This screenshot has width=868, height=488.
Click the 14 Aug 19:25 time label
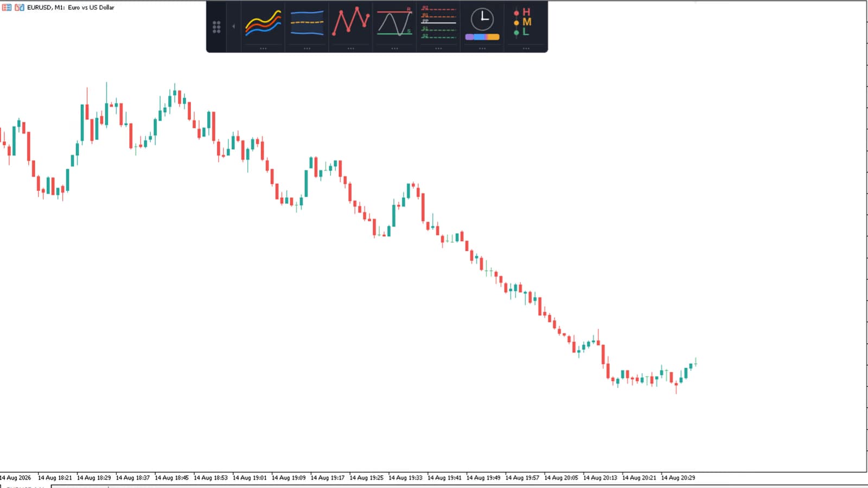tap(367, 478)
